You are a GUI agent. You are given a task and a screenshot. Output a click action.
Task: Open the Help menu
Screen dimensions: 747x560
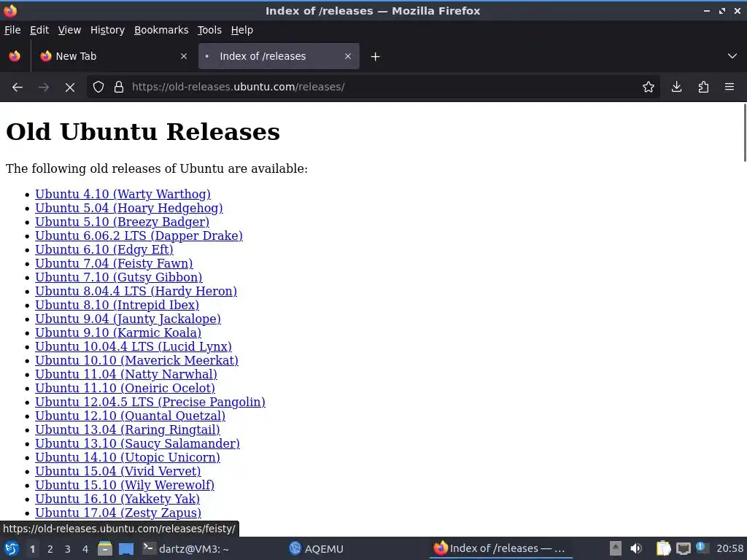coord(241,30)
